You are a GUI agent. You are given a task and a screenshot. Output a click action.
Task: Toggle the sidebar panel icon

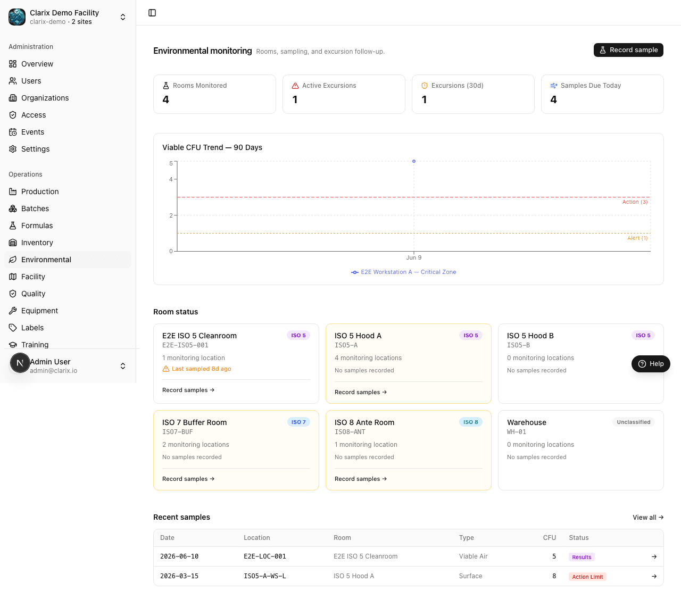[152, 13]
